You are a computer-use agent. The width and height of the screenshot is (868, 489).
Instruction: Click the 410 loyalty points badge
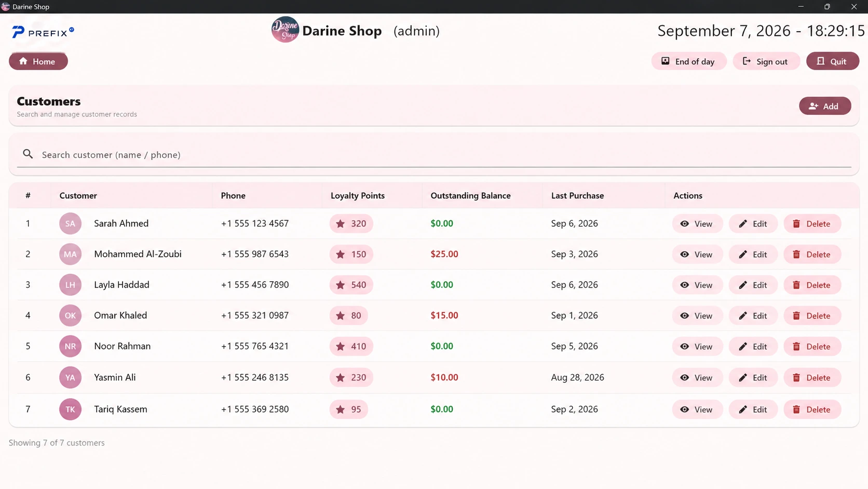(351, 346)
